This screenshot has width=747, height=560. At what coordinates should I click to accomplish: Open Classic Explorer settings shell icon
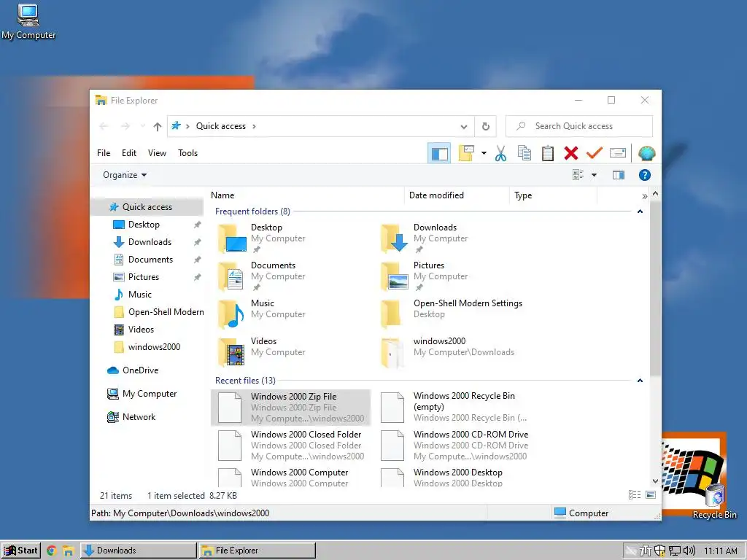pos(646,153)
